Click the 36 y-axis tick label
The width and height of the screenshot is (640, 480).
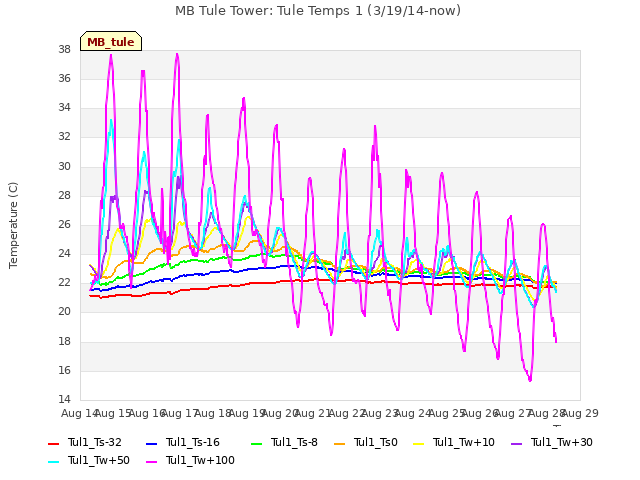coord(64,78)
